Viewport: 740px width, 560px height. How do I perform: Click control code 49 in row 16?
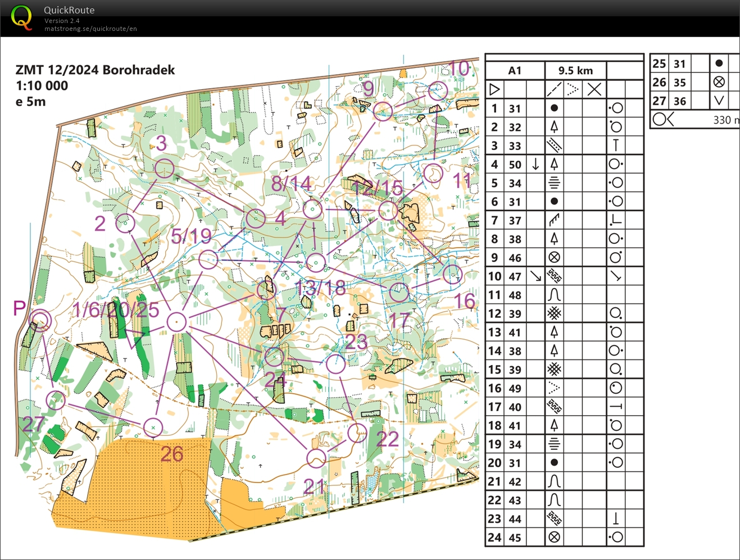[x=515, y=388]
